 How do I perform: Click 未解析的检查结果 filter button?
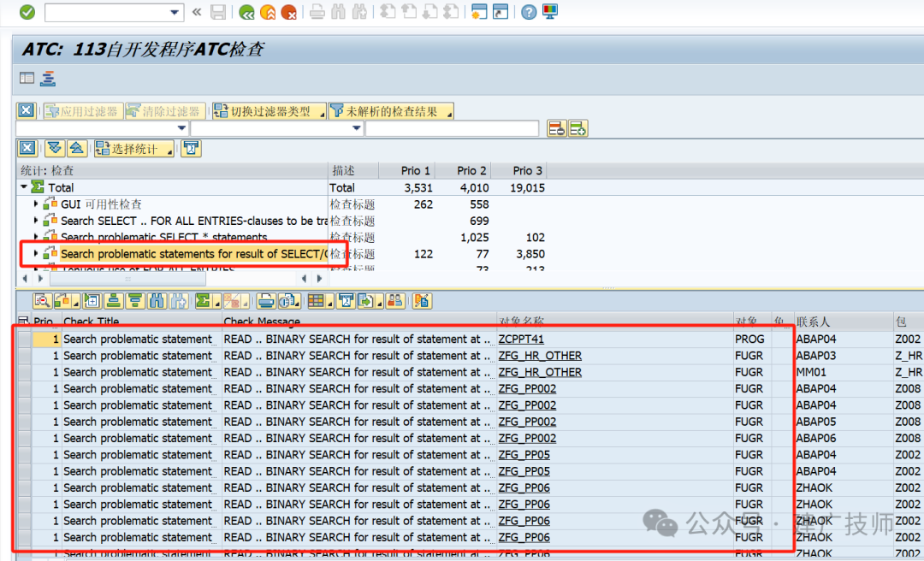coord(391,111)
